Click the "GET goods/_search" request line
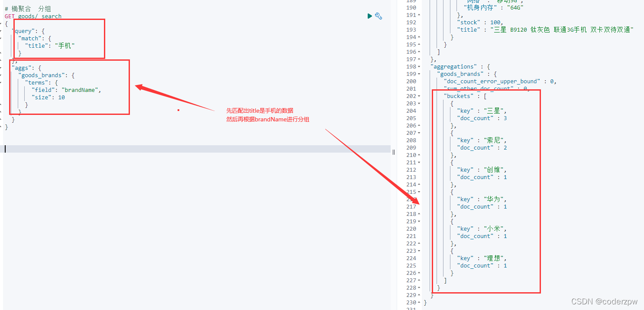Image resolution: width=644 pixels, height=310 pixels. pos(33,16)
